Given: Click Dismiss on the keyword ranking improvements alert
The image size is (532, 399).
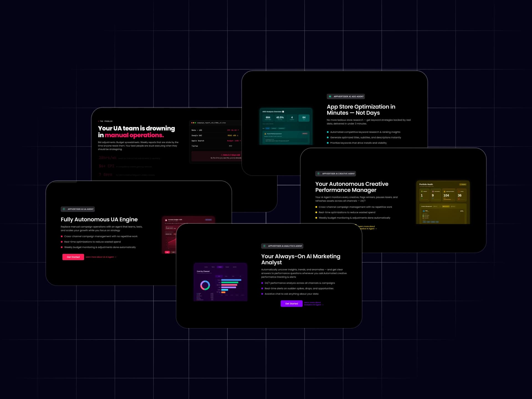Looking at the screenshot, I should click(305, 134).
